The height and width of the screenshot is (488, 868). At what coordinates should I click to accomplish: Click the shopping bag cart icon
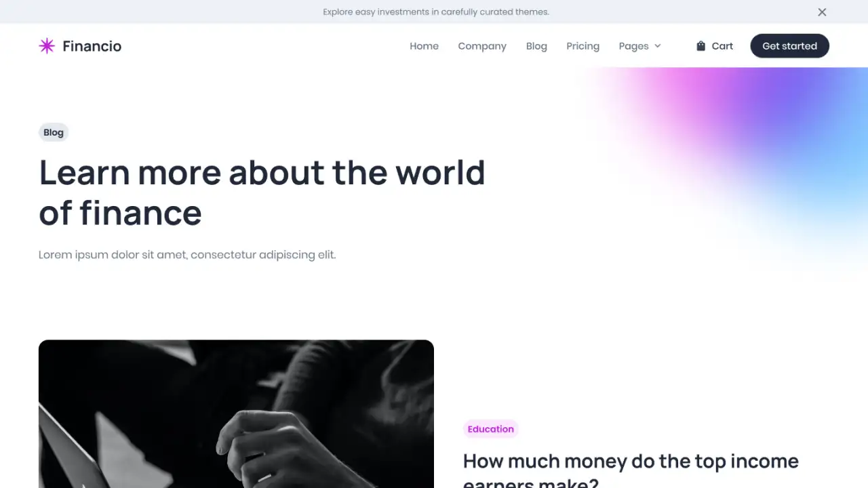pos(701,46)
